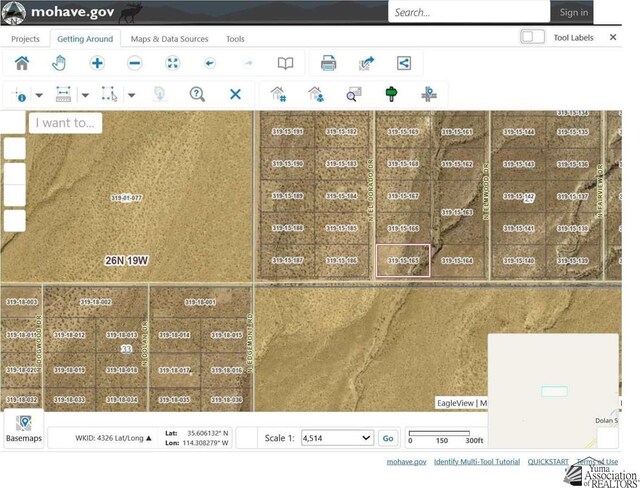Expand the selection tool dropdown arrow
640x488 pixels.
[x=131, y=95]
